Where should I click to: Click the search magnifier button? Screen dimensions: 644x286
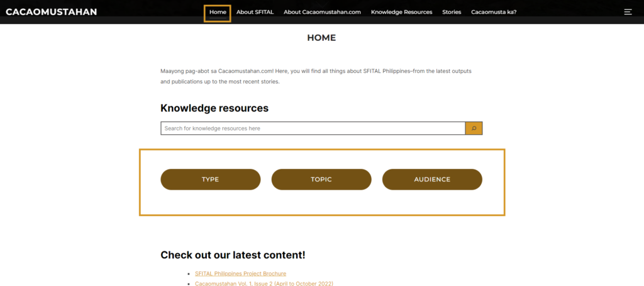pos(474,129)
